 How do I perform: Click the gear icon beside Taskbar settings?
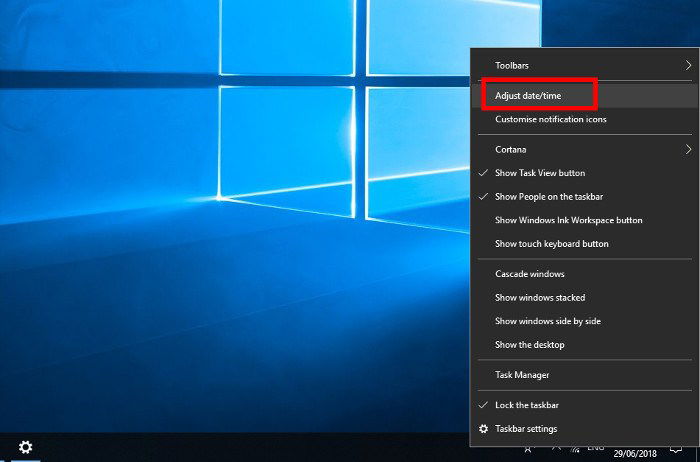point(483,429)
